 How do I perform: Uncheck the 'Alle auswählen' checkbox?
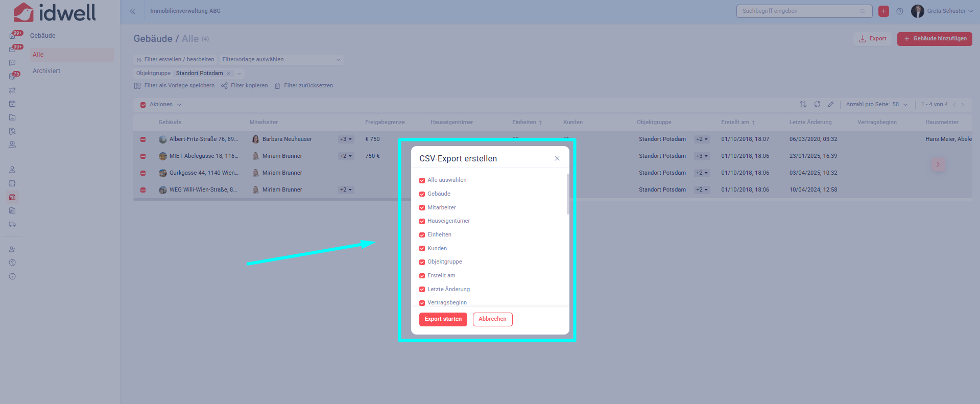pos(422,180)
